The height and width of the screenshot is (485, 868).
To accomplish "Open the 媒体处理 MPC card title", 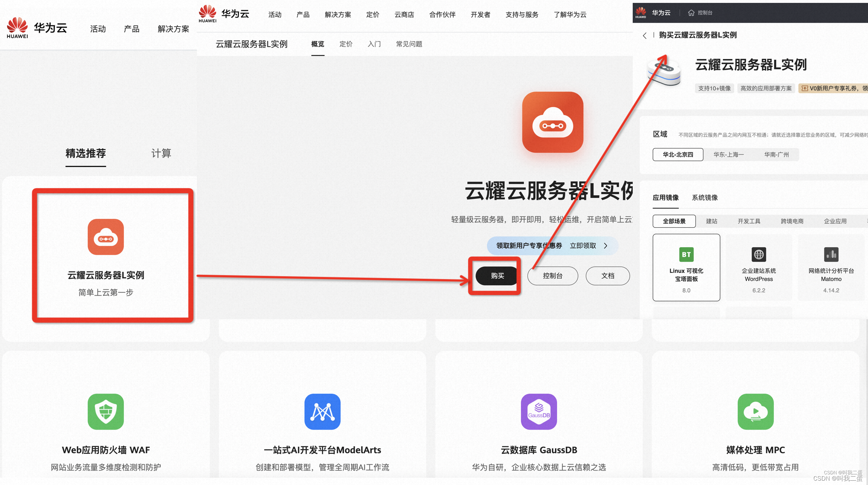I will pos(756,450).
